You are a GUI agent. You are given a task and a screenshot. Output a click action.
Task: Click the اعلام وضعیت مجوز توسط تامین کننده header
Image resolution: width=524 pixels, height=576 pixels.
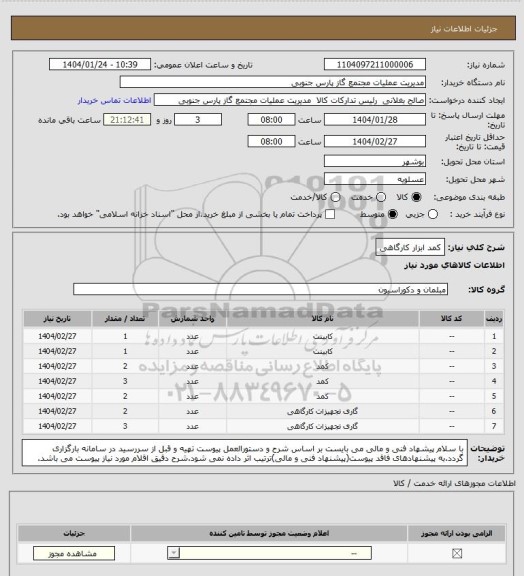click(x=269, y=533)
